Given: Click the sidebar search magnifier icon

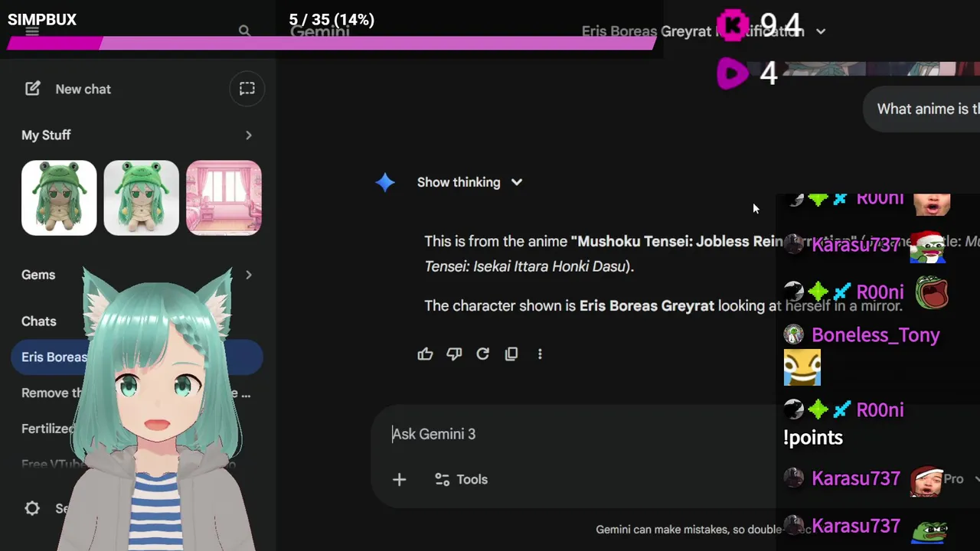Looking at the screenshot, I should (x=244, y=31).
